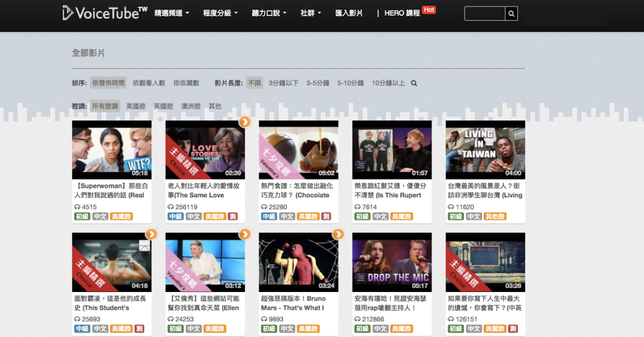Click orange arrow badge on Love Stories video
The height and width of the screenshot is (337, 644).
245,122
